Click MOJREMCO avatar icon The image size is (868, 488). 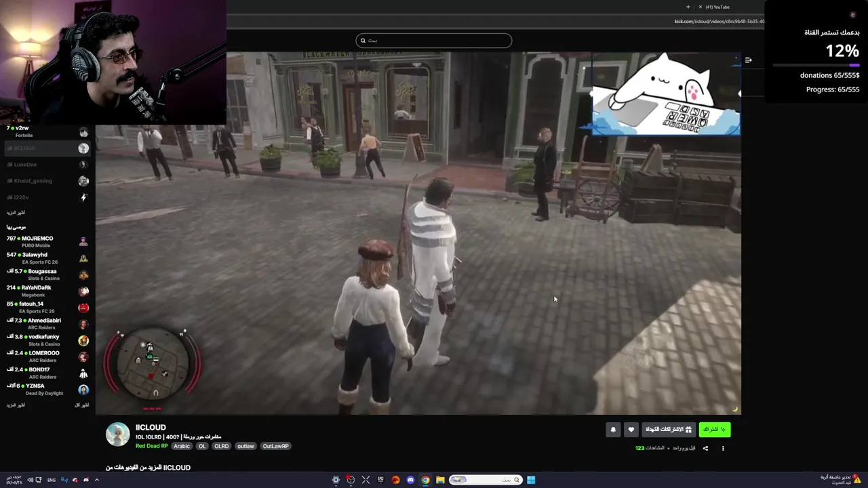click(x=83, y=242)
